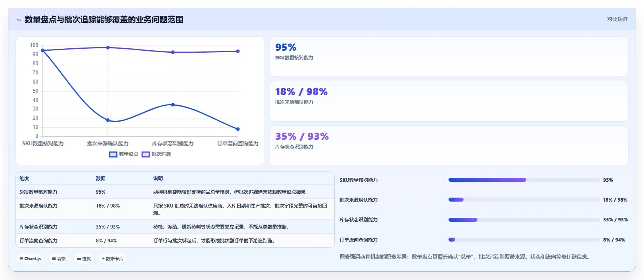Screen dimensions: 644x280
Task: Click the description starting 订单行与批次绑定后
Action: point(214,241)
